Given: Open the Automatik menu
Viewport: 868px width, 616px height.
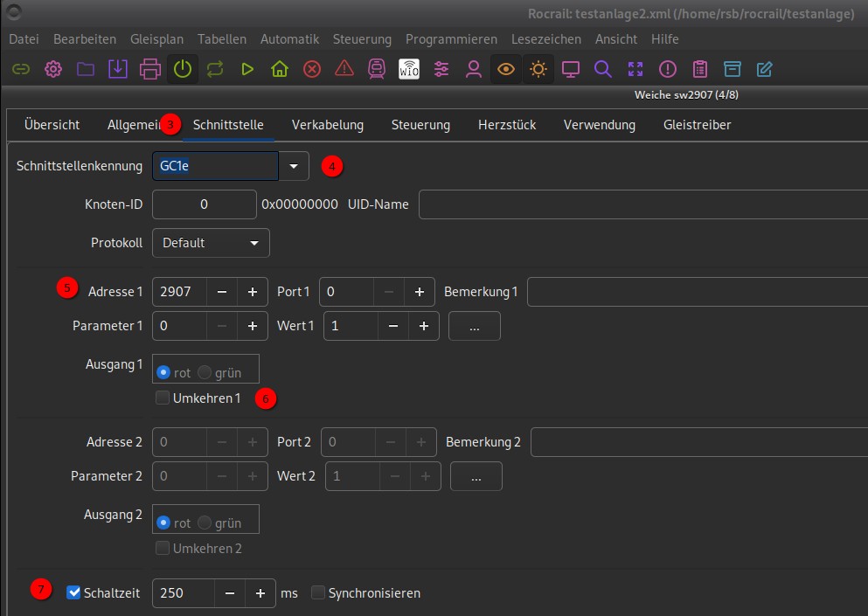Looking at the screenshot, I should click(x=289, y=39).
